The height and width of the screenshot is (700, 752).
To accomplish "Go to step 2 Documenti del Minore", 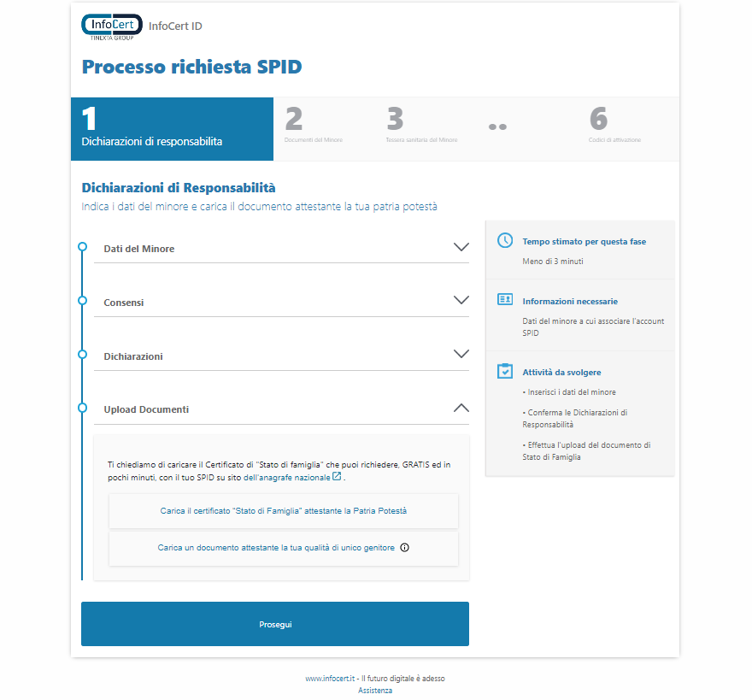I will [x=313, y=126].
